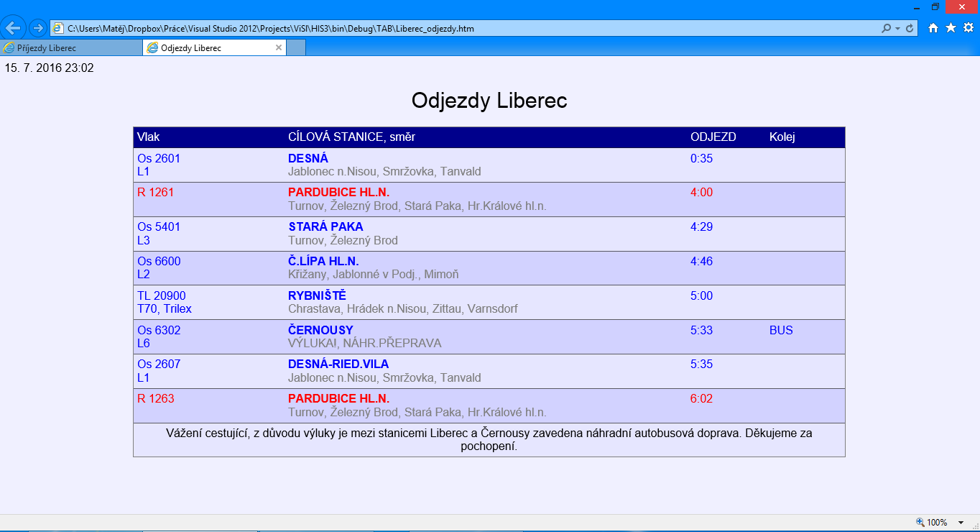Click the browser Forward arrow button

coord(38,28)
